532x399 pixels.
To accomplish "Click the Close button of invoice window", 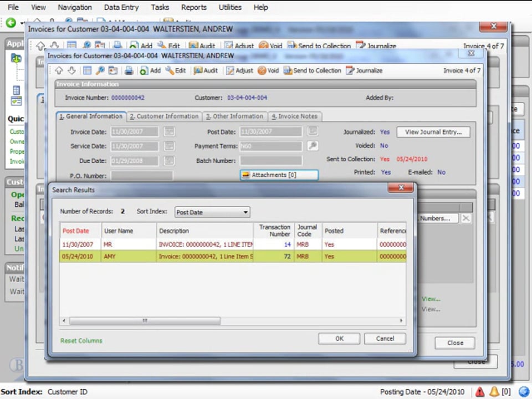I will tap(455, 342).
